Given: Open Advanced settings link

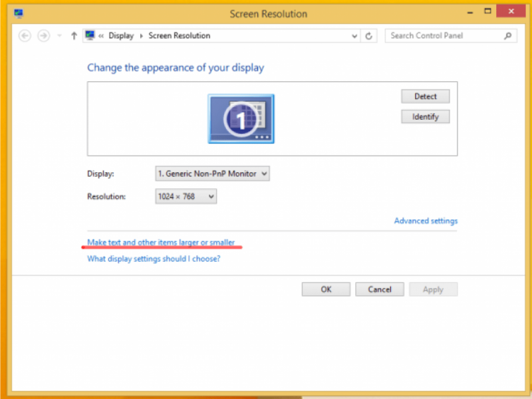Looking at the screenshot, I should tap(426, 221).
